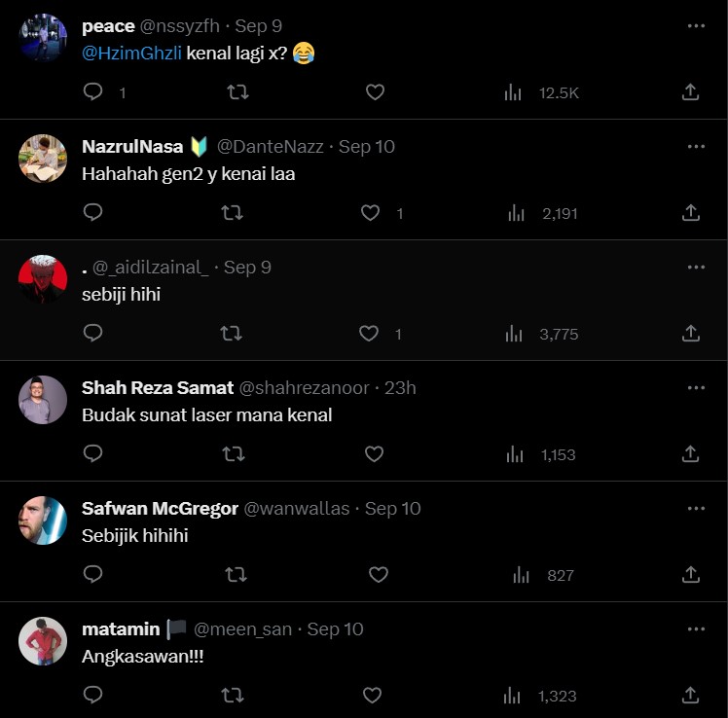This screenshot has height=718, width=728.
Task: Open more options for peace's tweet
Action: [x=696, y=26]
